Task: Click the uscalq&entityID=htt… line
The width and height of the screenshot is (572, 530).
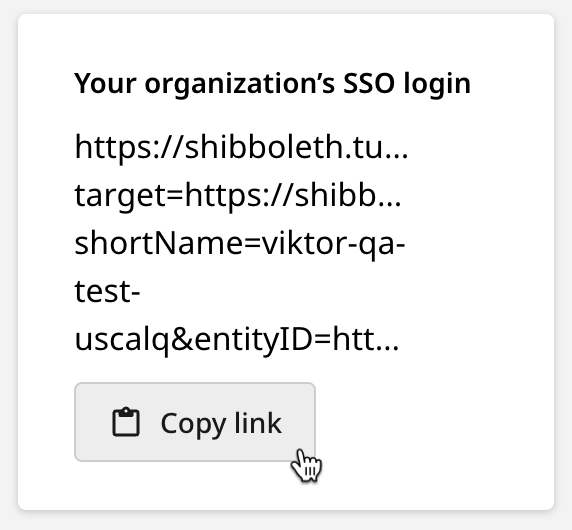Action: click(x=237, y=340)
